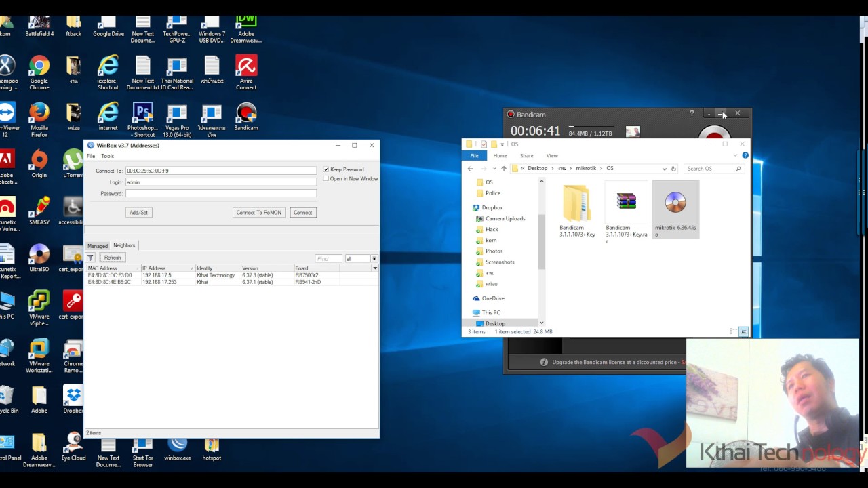
Task: Open Vegas Pro 13.0 desktop icon
Action: pos(177,120)
